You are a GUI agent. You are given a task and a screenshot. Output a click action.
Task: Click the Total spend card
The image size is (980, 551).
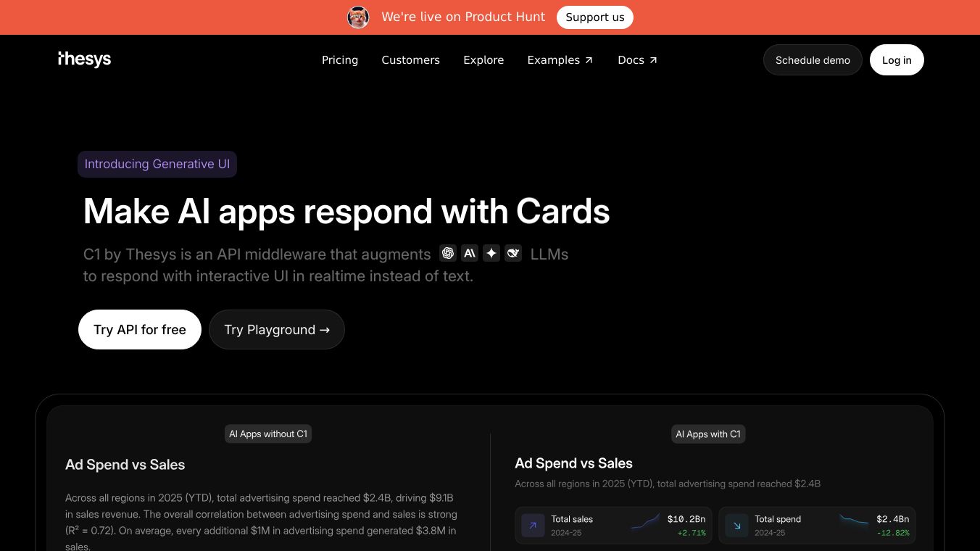[817, 526]
